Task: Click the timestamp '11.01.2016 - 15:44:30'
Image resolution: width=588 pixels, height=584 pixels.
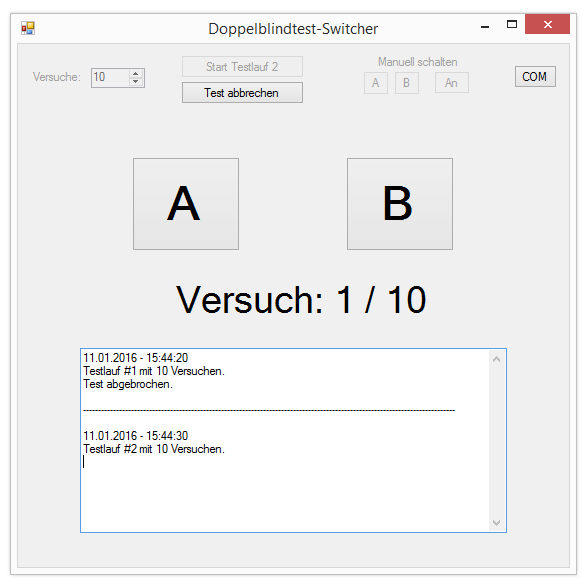Action: pos(136,435)
